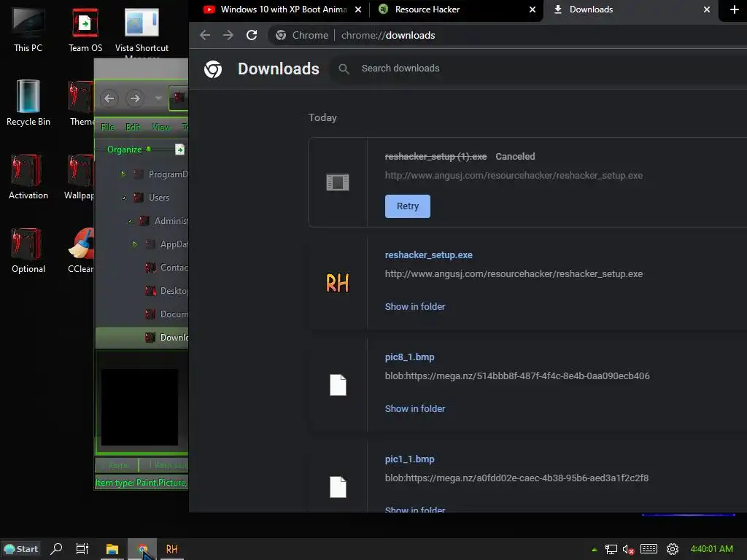The width and height of the screenshot is (747, 560).
Task: Expand the ProgramData tree node
Action: pos(123,174)
